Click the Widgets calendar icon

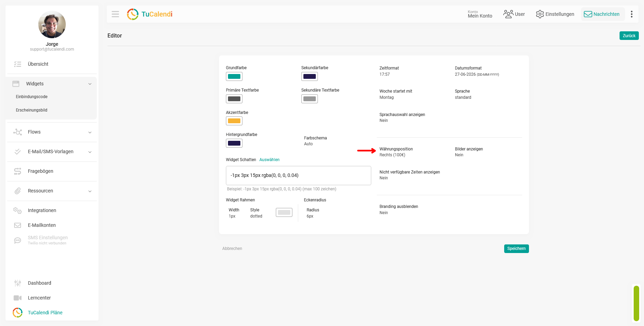[x=16, y=84]
